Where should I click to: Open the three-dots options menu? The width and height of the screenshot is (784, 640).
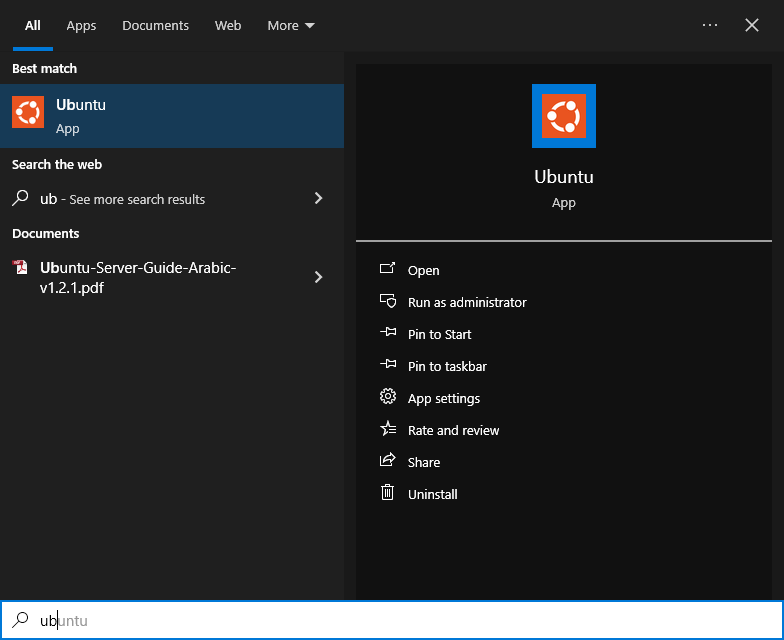pyautogui.click(x=710, y=25)
